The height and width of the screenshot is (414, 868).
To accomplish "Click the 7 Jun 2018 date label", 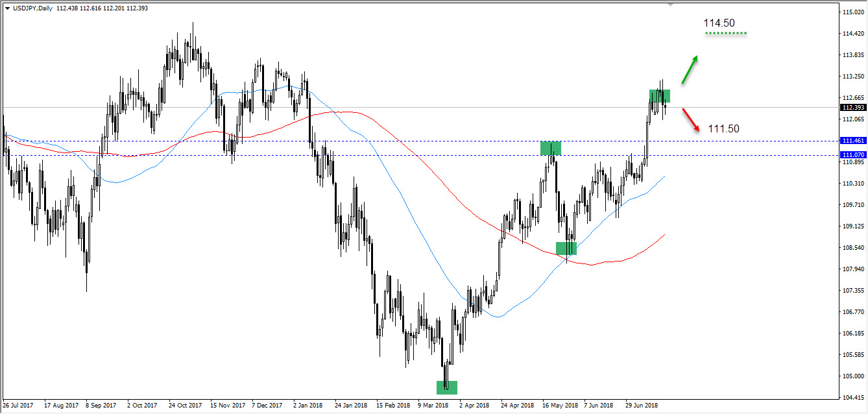I will coord(598,406).
